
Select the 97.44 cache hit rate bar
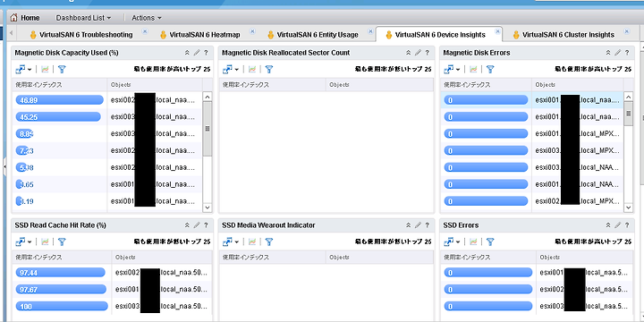point(61,272)
